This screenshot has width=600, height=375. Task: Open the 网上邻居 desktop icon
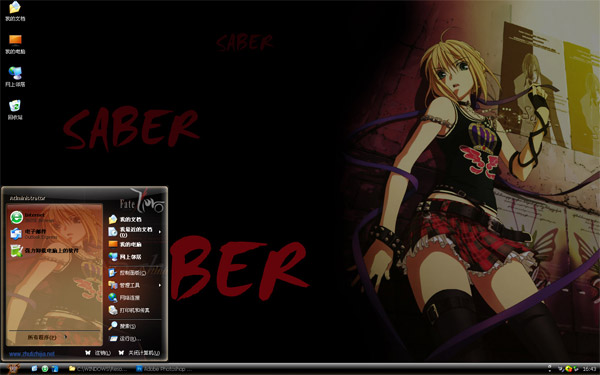(15, 77)
